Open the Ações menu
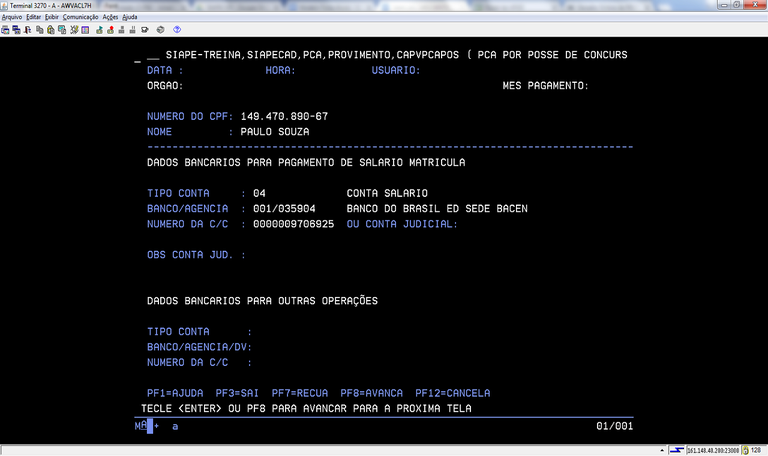This screenshot has height=456, width=768. pyautogui.click(x=110, y=17)
